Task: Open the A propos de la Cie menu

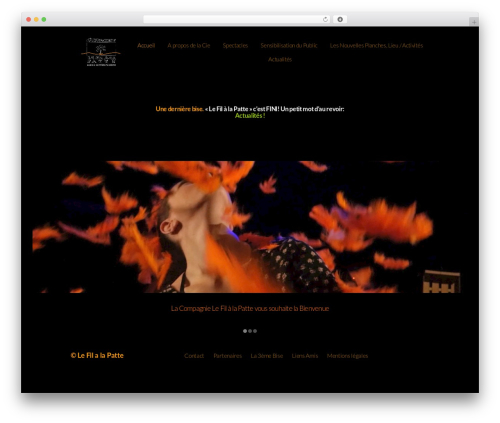Action: pos(189,45)
